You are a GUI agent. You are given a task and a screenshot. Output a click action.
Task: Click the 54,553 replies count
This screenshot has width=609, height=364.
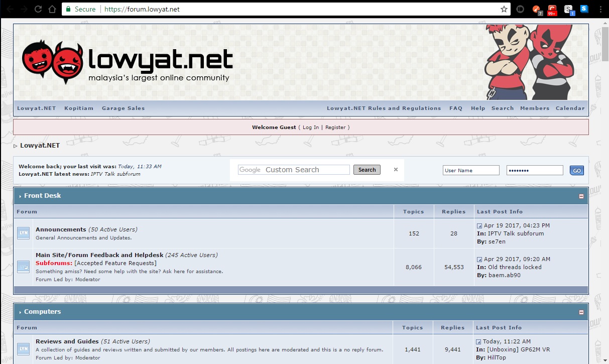click(454, 267)
